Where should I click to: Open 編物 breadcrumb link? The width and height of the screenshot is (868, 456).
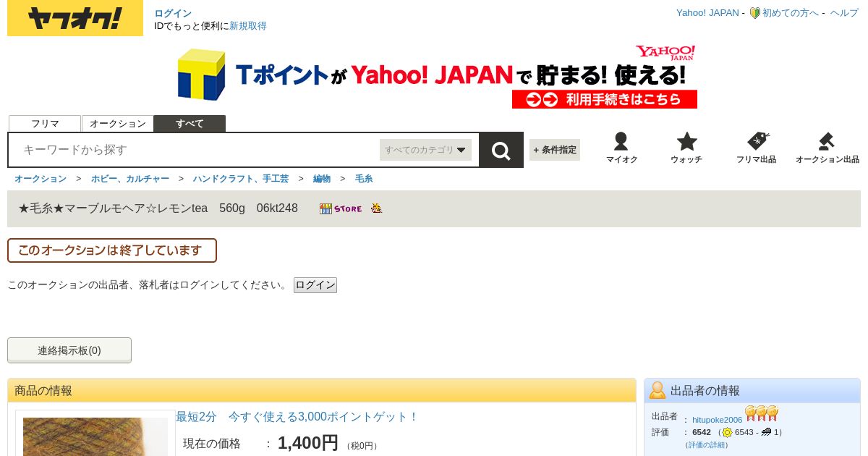[322, 179]
